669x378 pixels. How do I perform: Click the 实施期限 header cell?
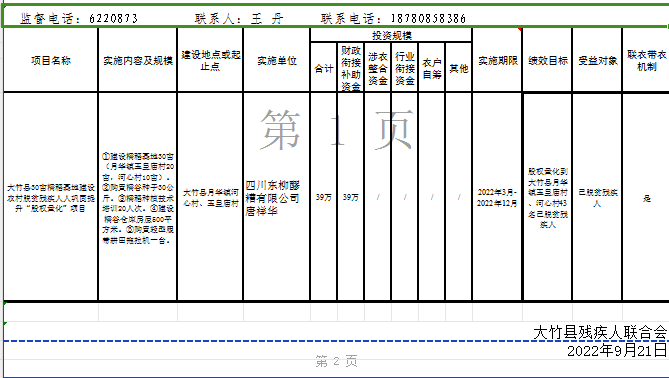497,60
